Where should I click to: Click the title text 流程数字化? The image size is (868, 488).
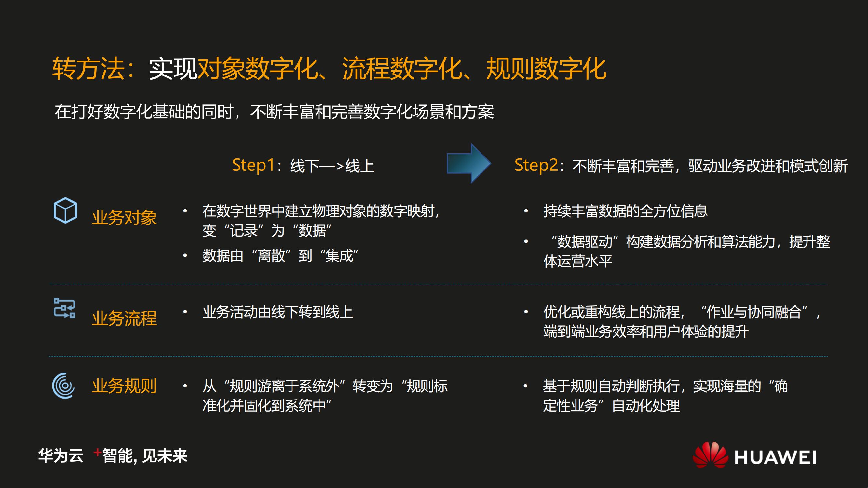402,69
